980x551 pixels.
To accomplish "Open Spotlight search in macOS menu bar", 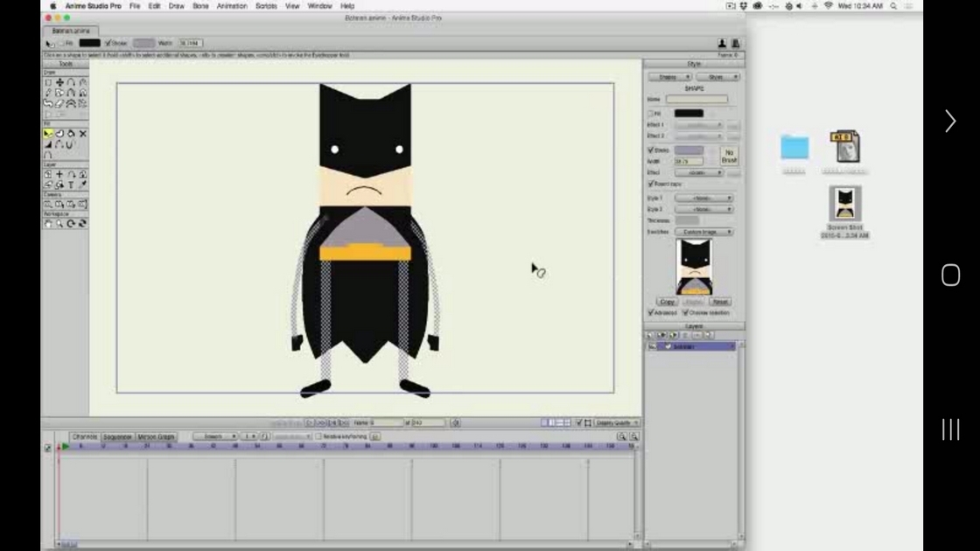I will tap(893, 5).
